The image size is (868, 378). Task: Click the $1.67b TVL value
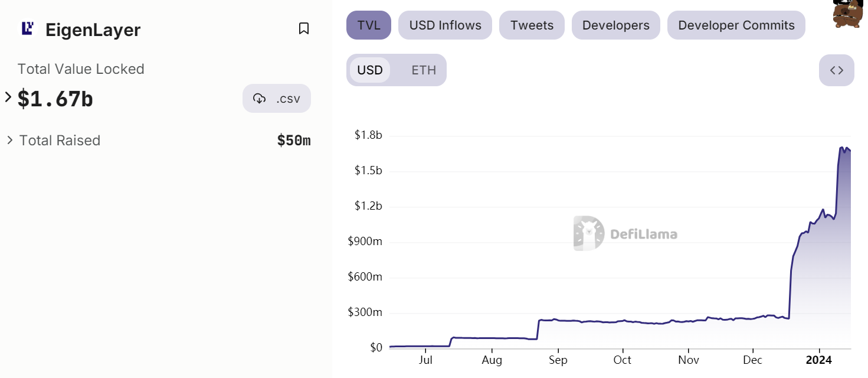(x=55, y=99)
